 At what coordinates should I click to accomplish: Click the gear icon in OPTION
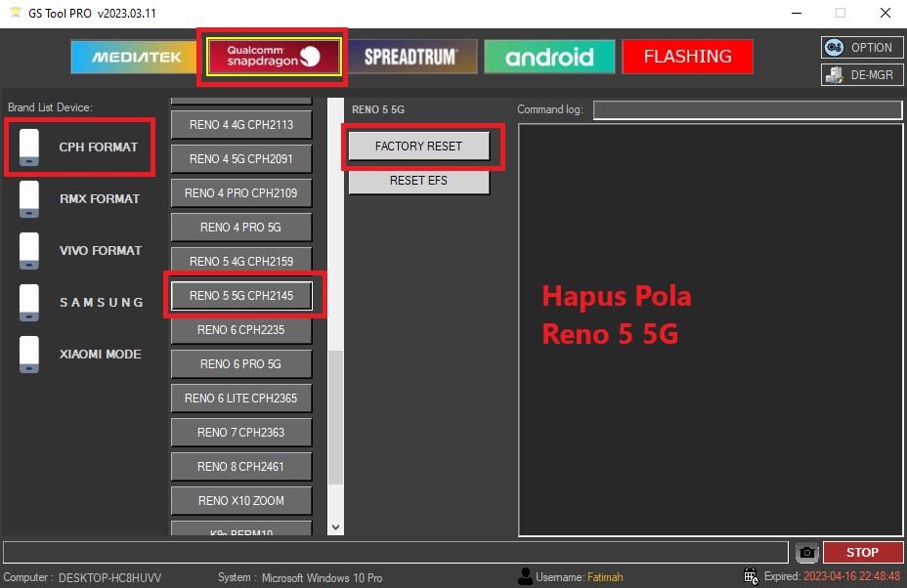834,48
